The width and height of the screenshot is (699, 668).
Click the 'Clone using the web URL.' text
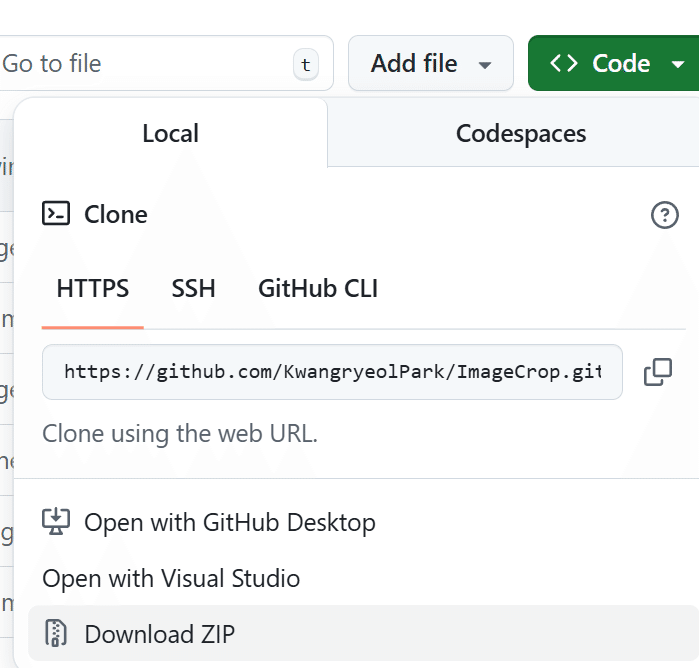click(180, 434)
